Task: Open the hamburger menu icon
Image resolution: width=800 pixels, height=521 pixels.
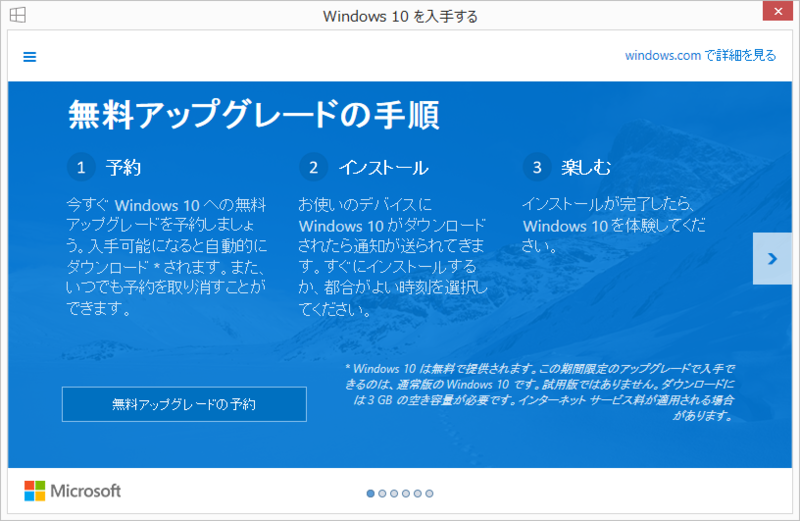Action: [x=30, y=57]
